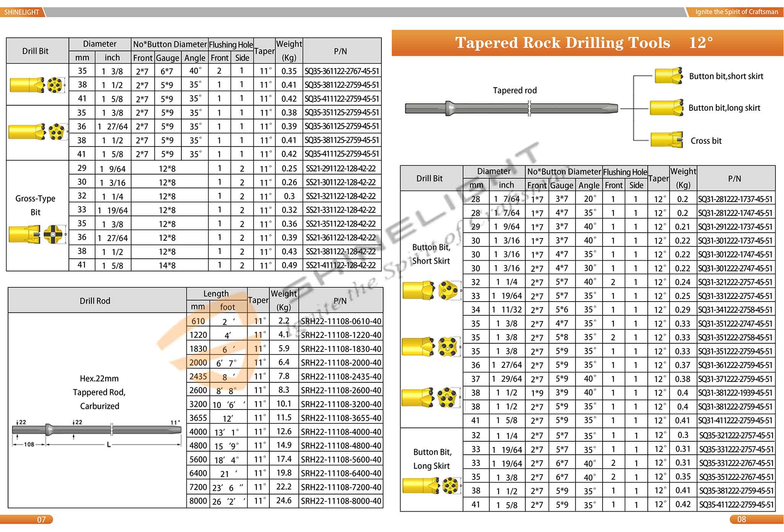The height and width of the screenshot is (532, 784).
Task: Click the '1 11/32' inch diameter cell
Action: (507, 310)
